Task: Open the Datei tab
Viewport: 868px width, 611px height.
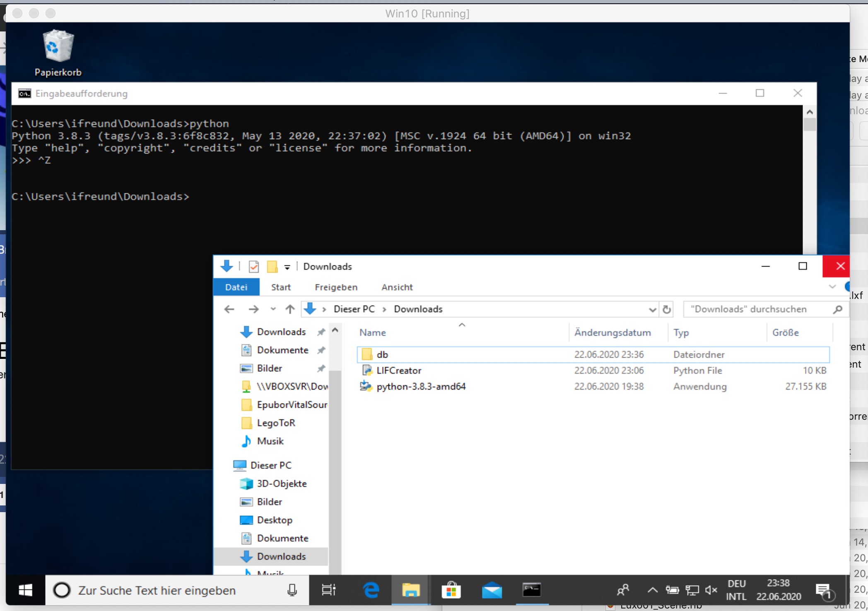Action: click(236, 287)
